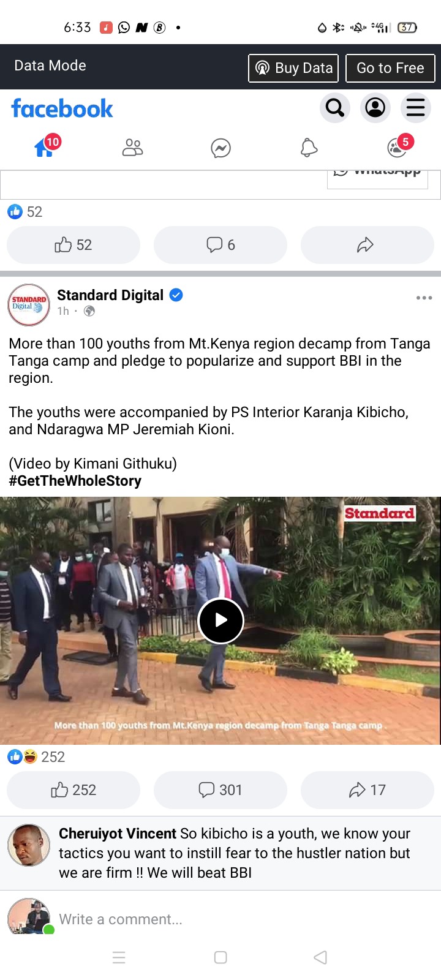Open the Standard Digital page name
Screen dimensions: 441x980
pos(110,295)
